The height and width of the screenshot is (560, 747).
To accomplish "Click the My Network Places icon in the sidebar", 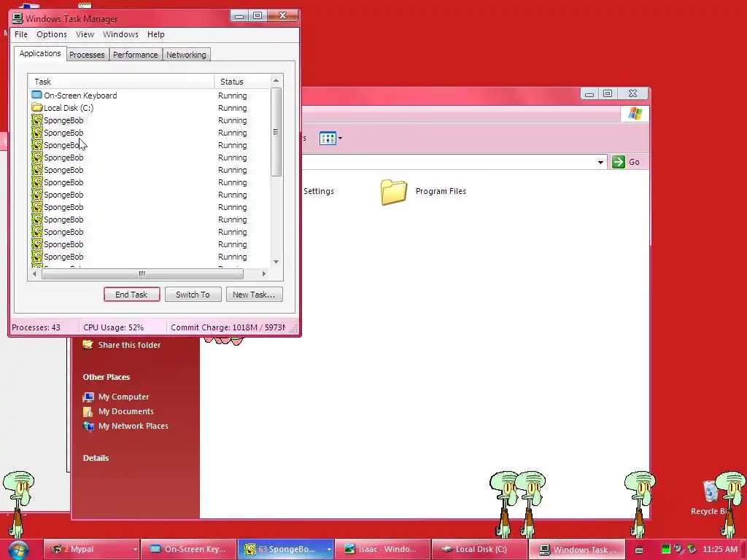I will click(88, 426).
